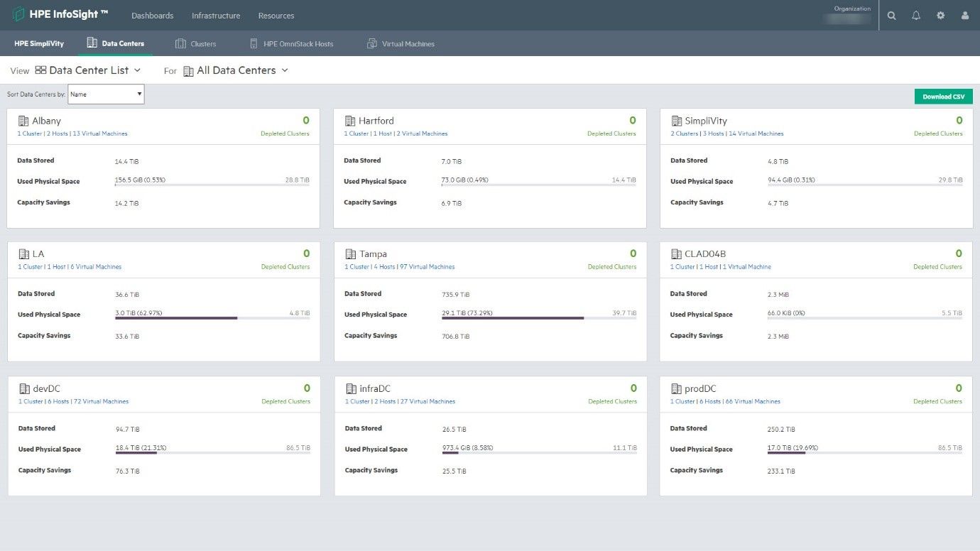Click the building icon next to All Data Centers
Screen dimensions: 980x551
coord(188,71)
